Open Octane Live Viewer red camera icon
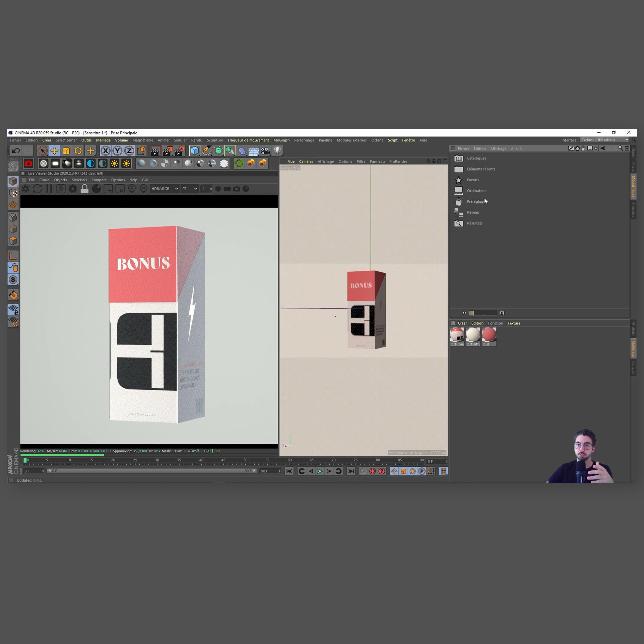This screenshot has height=644, width=644. click(x=28, y=164)
